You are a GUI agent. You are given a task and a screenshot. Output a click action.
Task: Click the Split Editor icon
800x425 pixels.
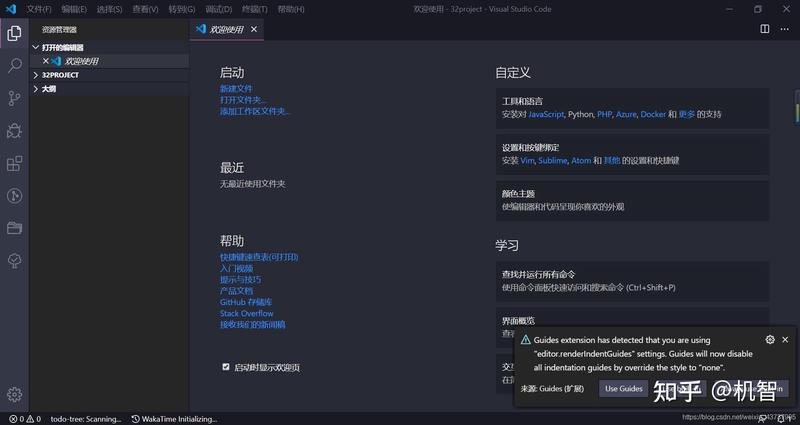point(764,29)
